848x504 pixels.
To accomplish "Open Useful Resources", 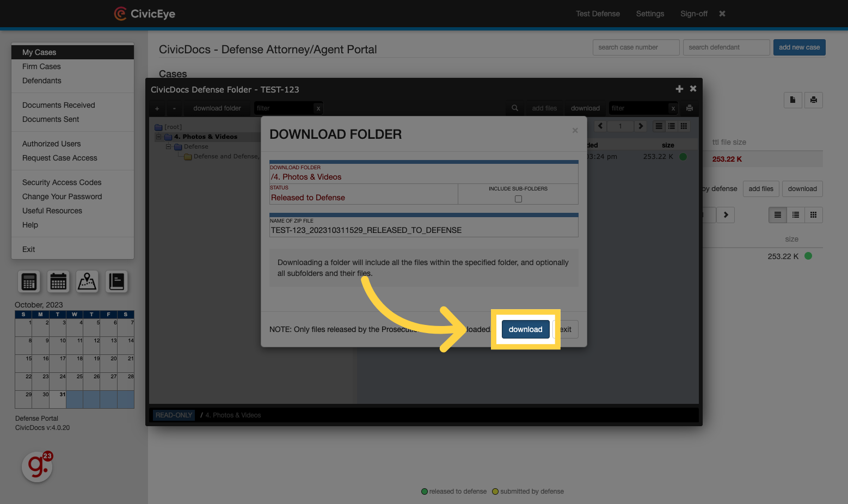I will [52, 211].
